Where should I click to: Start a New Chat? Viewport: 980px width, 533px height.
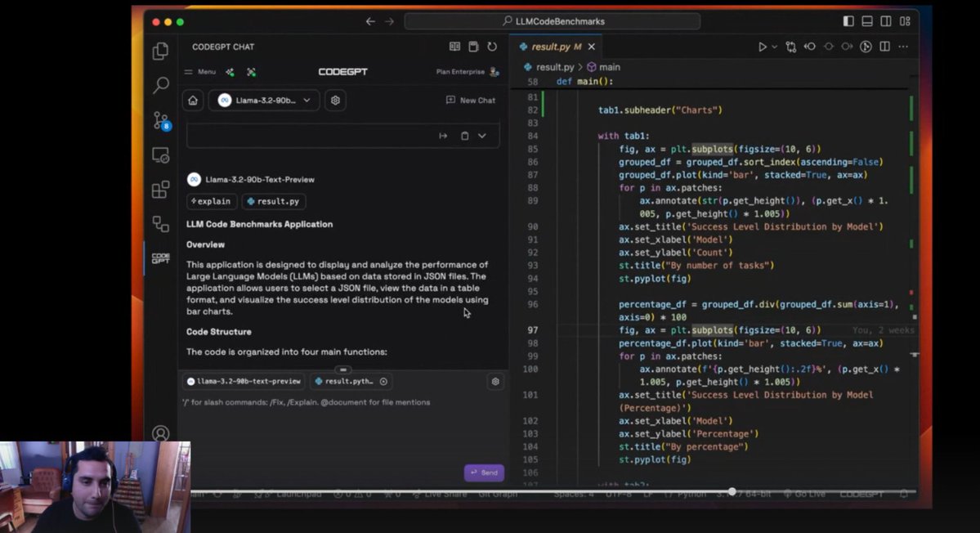point(471,100)
